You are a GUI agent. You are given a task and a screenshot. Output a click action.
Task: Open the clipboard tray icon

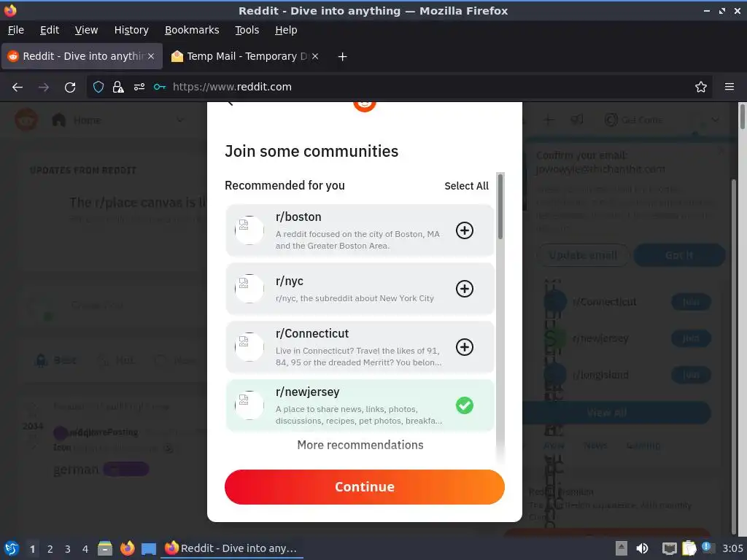689,548
